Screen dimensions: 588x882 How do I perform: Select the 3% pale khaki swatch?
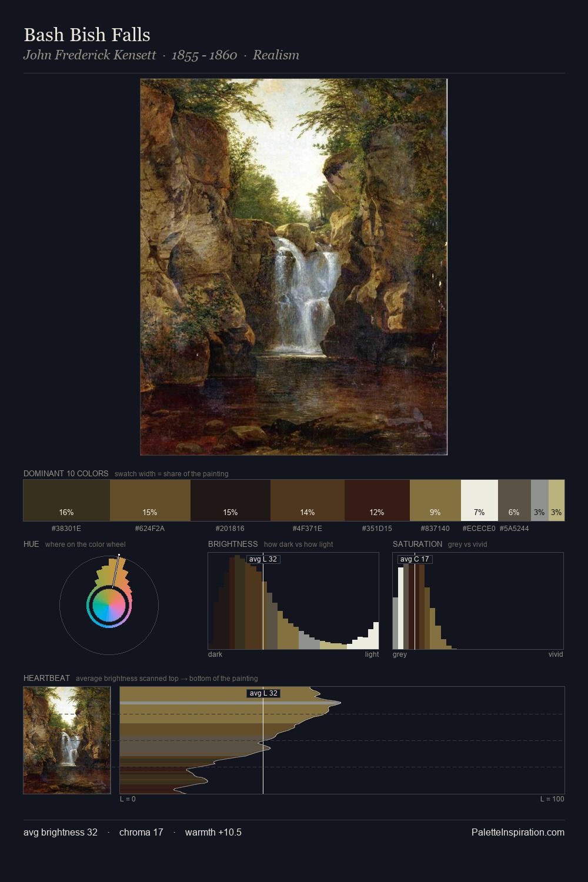click(x=556, y=500)
